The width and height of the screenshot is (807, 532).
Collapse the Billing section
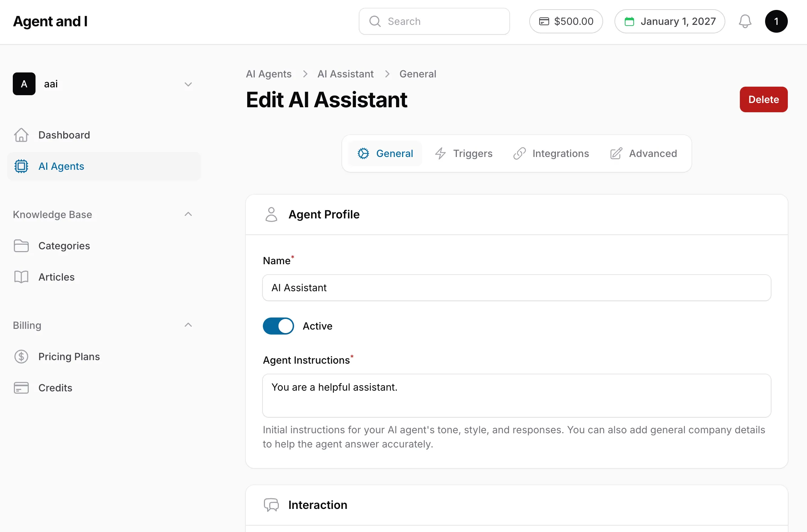point(188,325)
